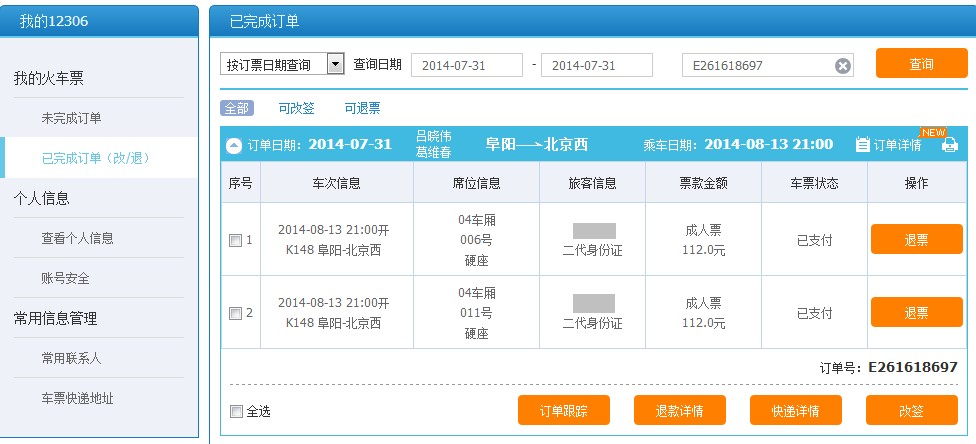Click the 我的12306 panel title

click(54, 21)
